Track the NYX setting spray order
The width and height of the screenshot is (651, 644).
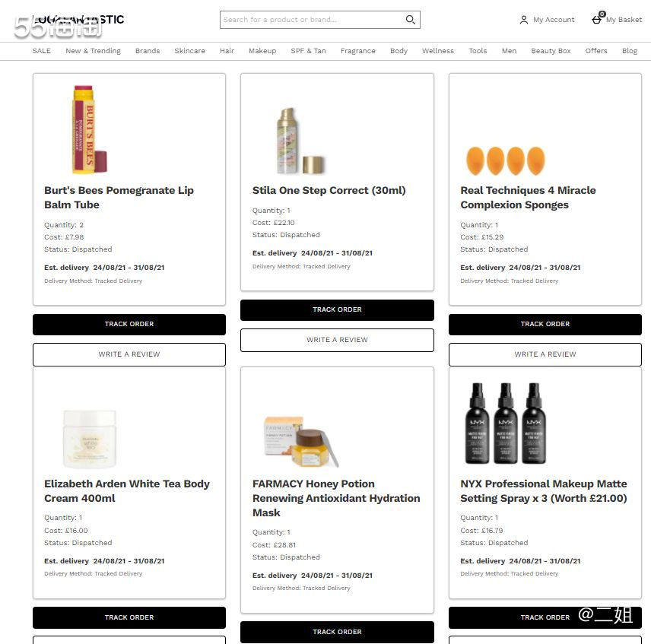[545, 617]
